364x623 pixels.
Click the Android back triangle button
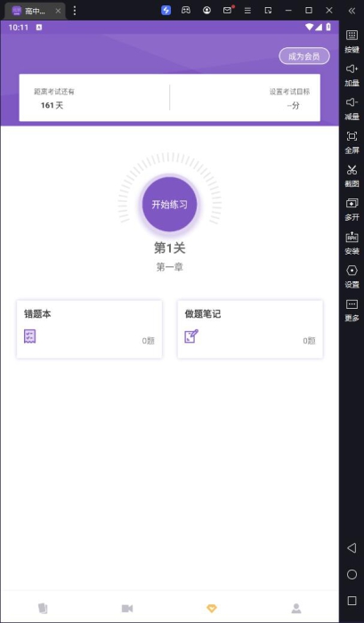point(352,548)
